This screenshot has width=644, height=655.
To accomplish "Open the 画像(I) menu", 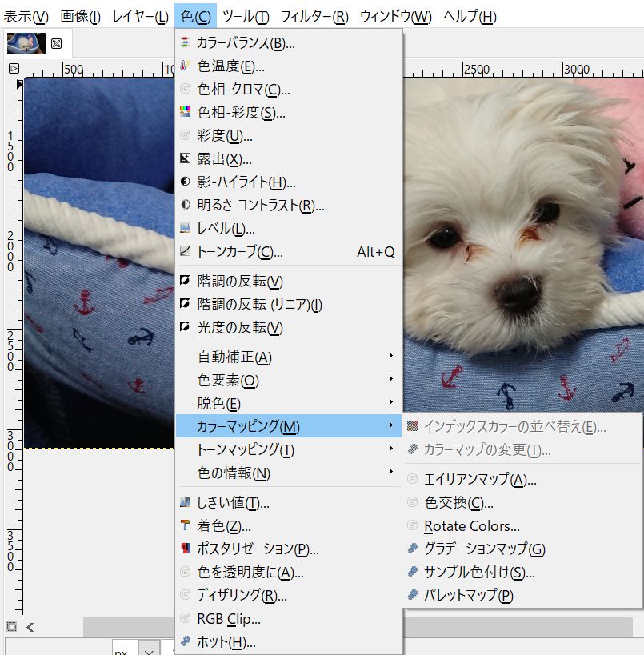I will (80, 17).
